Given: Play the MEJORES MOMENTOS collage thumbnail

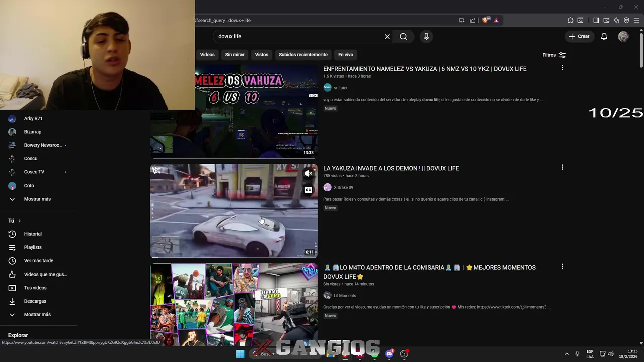Looking at the screenshot, I should click(234, 304).
